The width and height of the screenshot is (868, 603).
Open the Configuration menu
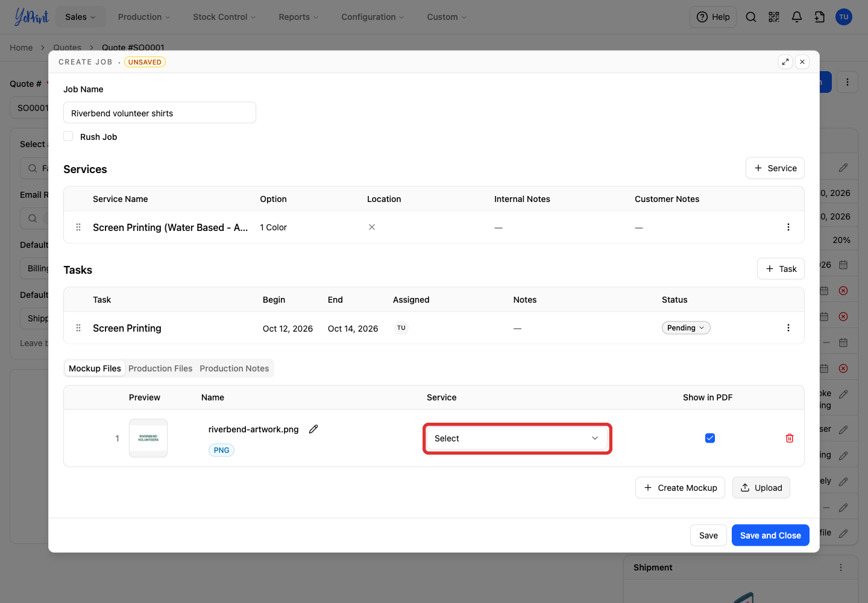(x=373, y=17)
